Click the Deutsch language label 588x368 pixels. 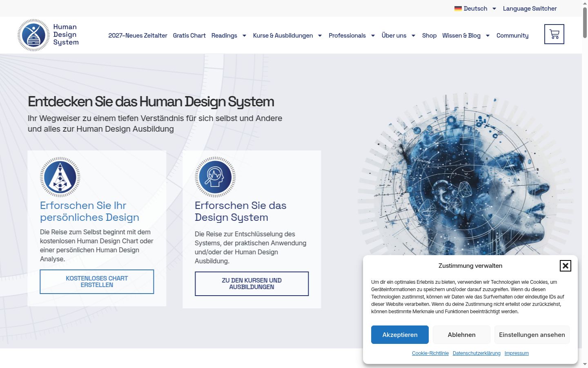475,9
